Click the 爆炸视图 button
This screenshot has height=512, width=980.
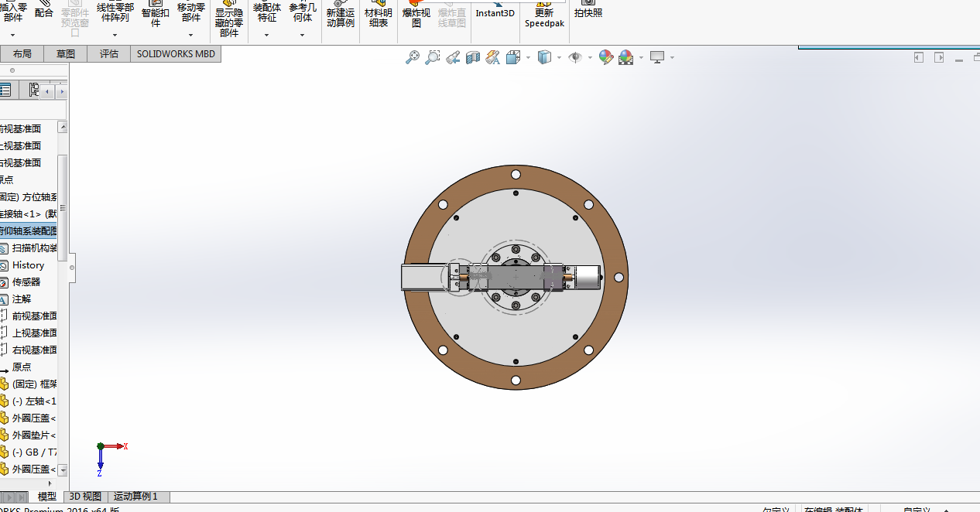(x=416, y=17)
